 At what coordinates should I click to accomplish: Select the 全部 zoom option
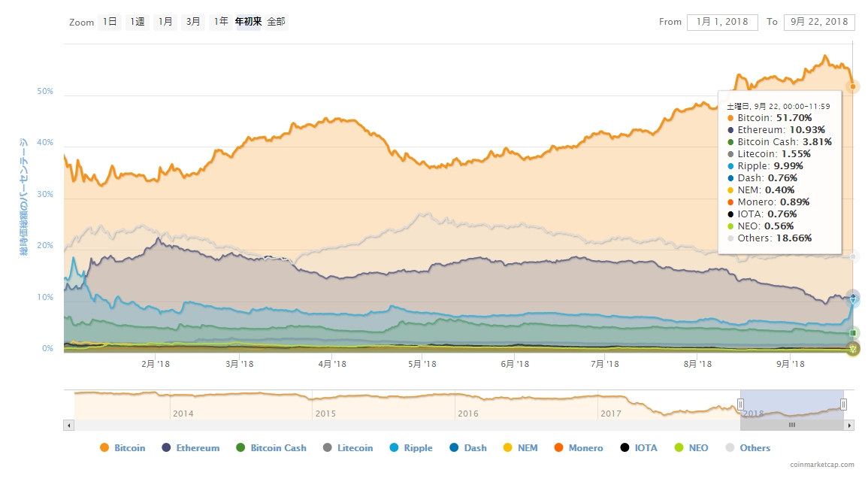click(x=276, y=22)
